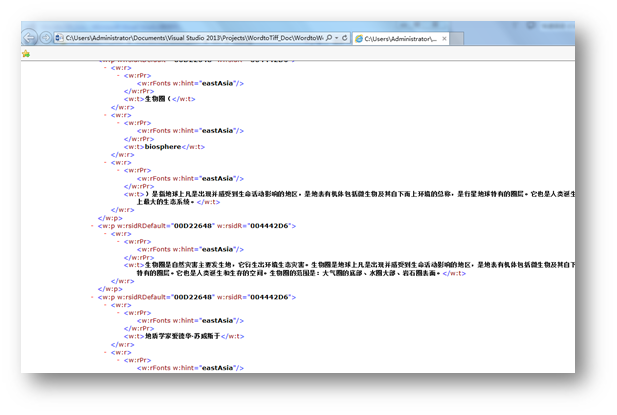The width and height of the screenshot is (617, 415).
Task: Collapse the w:r node containing biosphere
Action: click(105, 115)
